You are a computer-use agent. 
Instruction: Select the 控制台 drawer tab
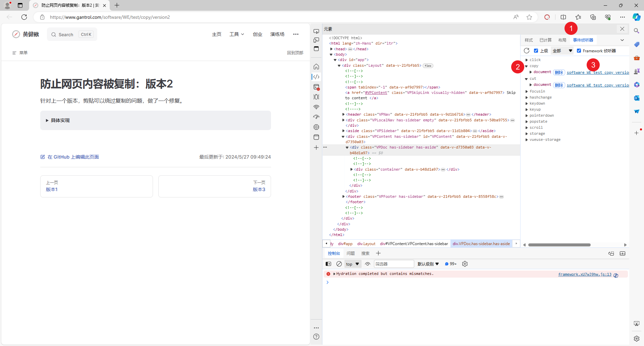pos(334,253)
